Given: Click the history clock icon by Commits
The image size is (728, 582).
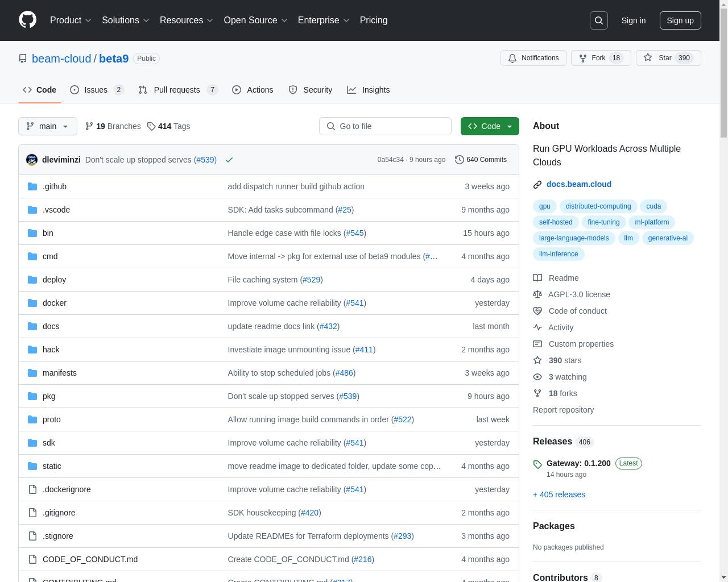Looking at the screenshot, I should point(460,160).
